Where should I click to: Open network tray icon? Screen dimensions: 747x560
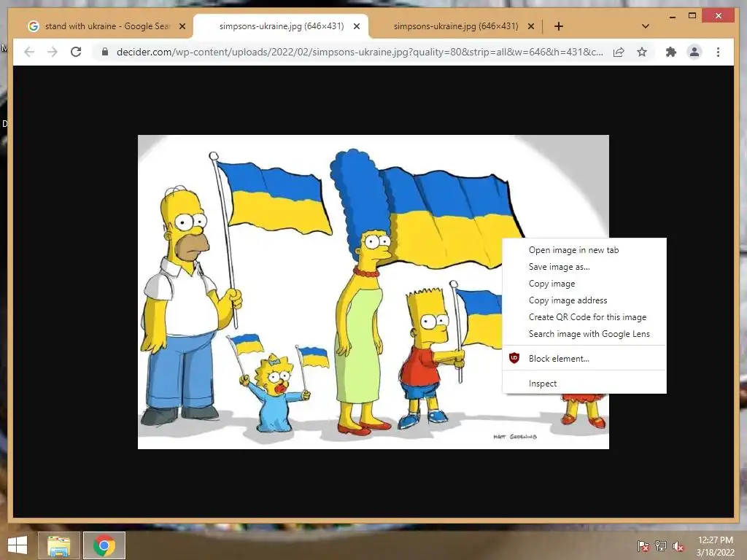[x=661, y=545]
